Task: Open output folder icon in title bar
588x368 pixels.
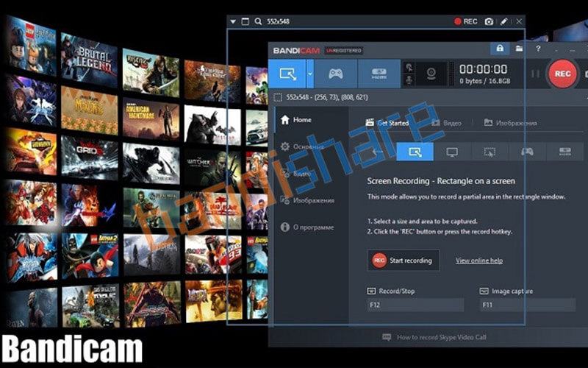Action: [x=519, y=49]
